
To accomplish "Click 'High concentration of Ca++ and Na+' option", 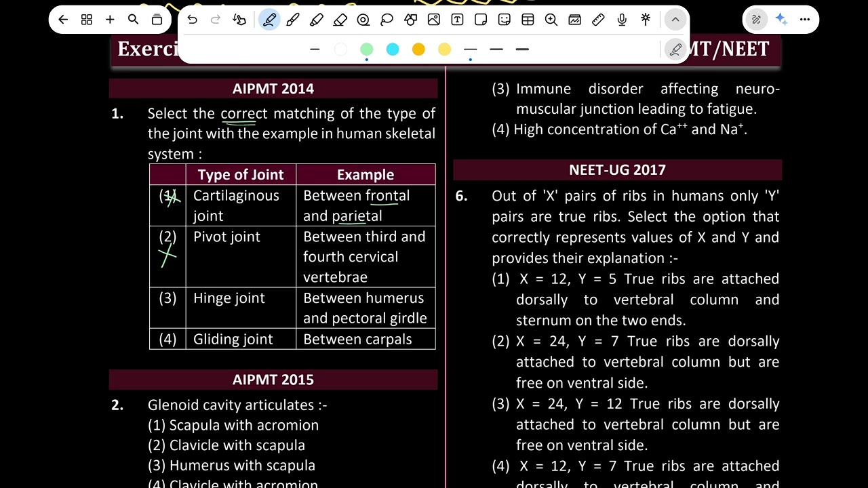I will tap(619, 129).
